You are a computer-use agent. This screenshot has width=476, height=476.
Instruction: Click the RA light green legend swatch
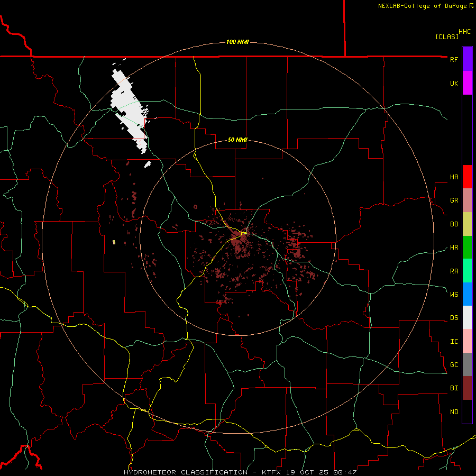coord(467,271)
